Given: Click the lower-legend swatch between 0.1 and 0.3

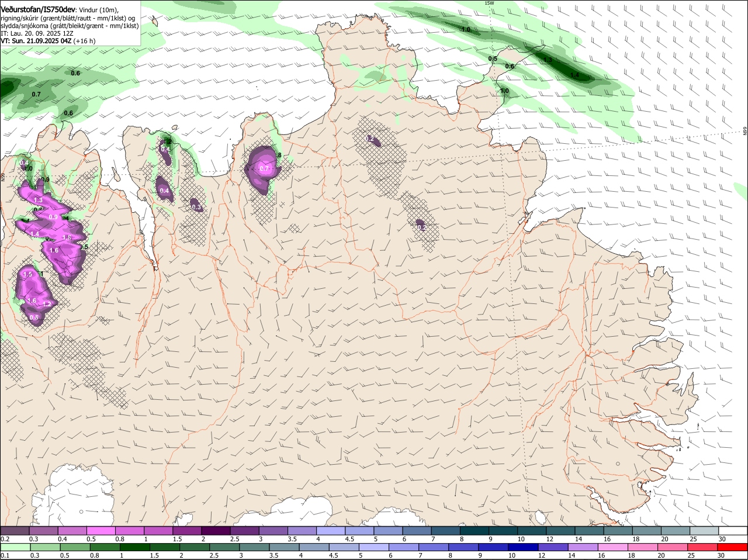Looking at the screenshot, I should tap(15, 547).
